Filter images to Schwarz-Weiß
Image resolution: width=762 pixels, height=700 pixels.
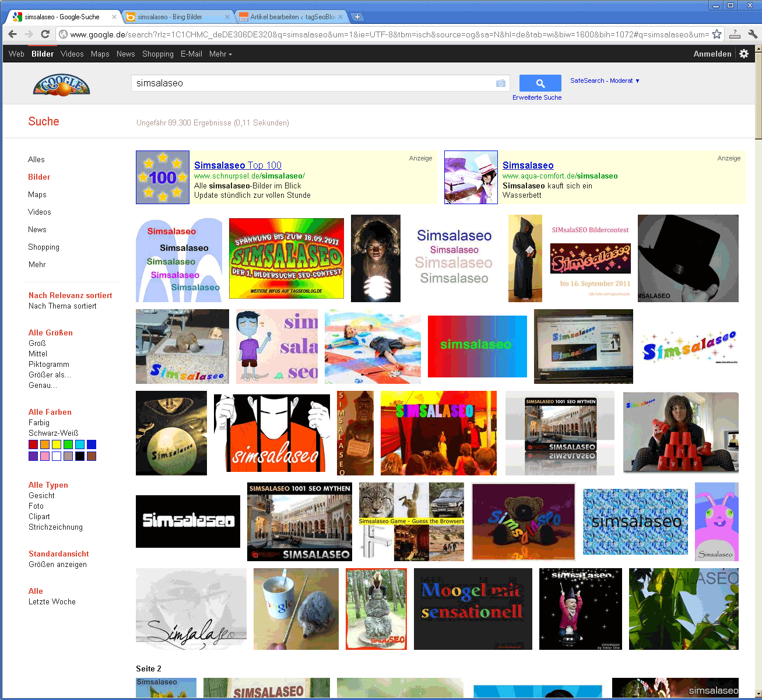(x=53, y=433)
